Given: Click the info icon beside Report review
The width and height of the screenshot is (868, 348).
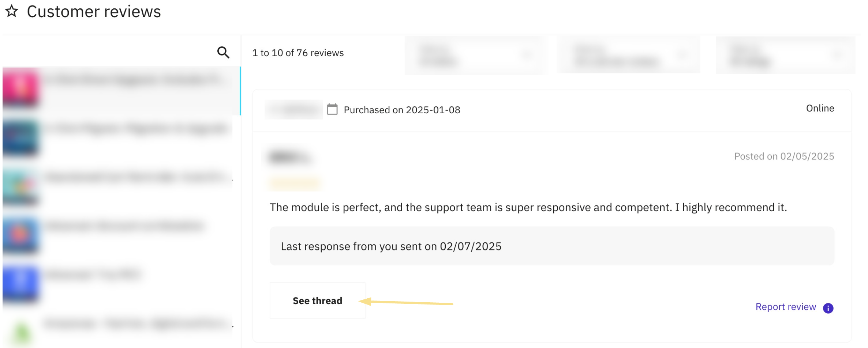Looking at the screenshot, I should 828,308.
